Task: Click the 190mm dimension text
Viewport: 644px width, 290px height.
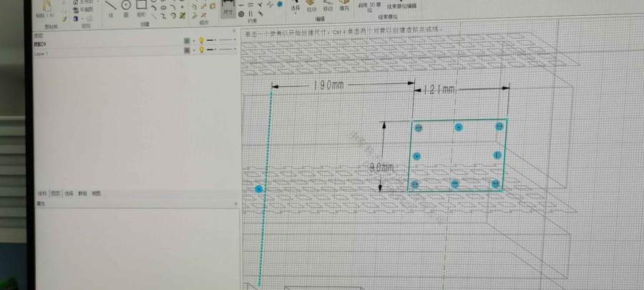Action: pos(328,85)
